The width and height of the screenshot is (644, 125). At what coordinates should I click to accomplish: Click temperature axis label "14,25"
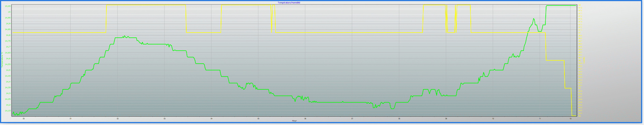pyautogui.click(x=8, y=99)
